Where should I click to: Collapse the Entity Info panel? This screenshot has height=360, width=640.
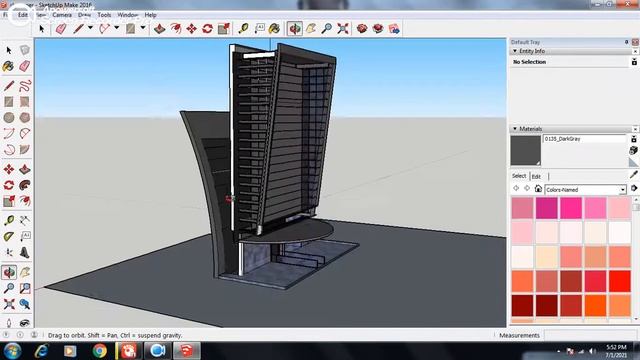pyautogui.click(x=515, y=51)
